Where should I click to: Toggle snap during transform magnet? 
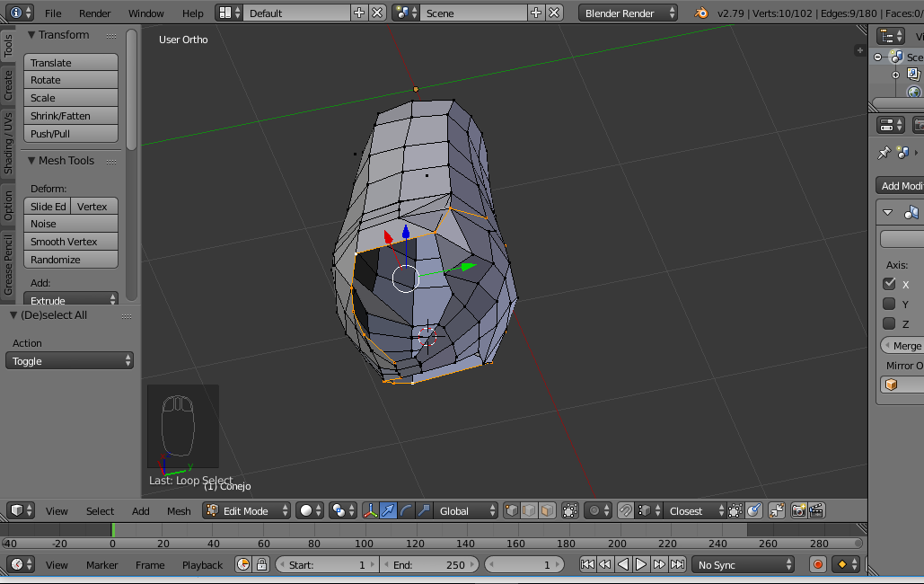pos(626,510)
